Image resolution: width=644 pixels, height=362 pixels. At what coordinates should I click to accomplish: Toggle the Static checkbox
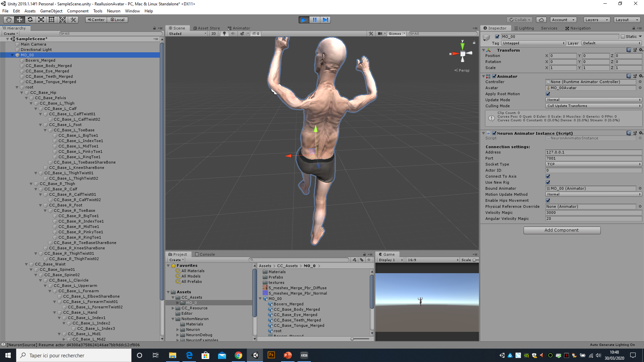click(623, 37)
